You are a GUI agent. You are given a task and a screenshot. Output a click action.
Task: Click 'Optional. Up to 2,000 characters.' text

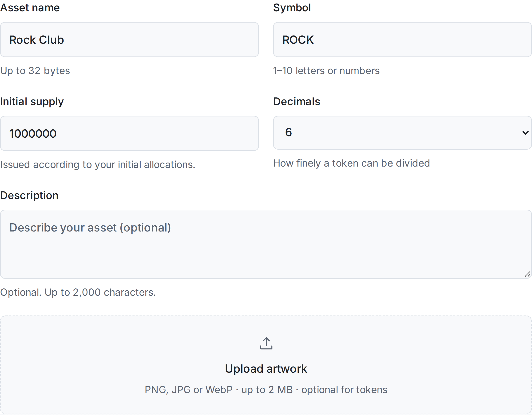click(78, 292)
